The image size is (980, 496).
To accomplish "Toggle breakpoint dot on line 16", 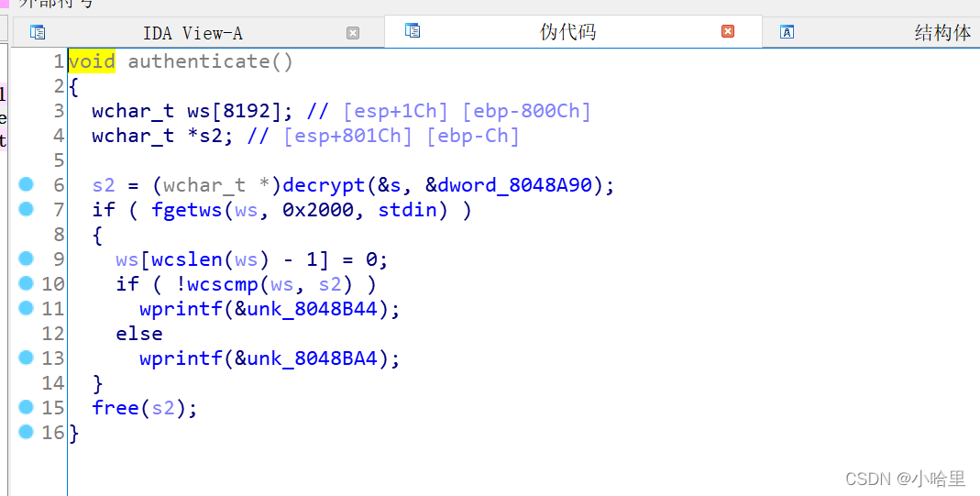I will 26,431.
